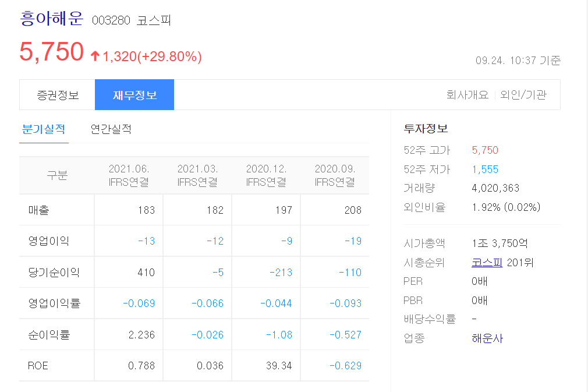
Task: Click the 영업이익 value -9
Action: click(x=286, y=241)
